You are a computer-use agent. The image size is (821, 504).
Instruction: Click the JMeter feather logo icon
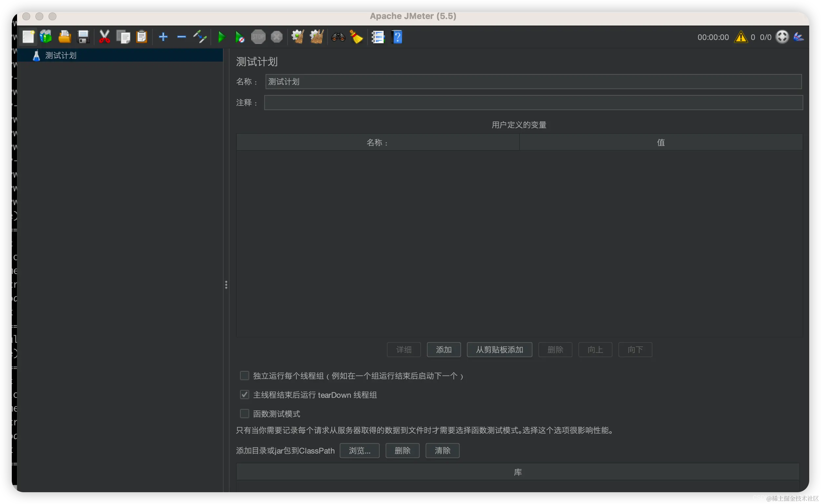coord(799,37)
